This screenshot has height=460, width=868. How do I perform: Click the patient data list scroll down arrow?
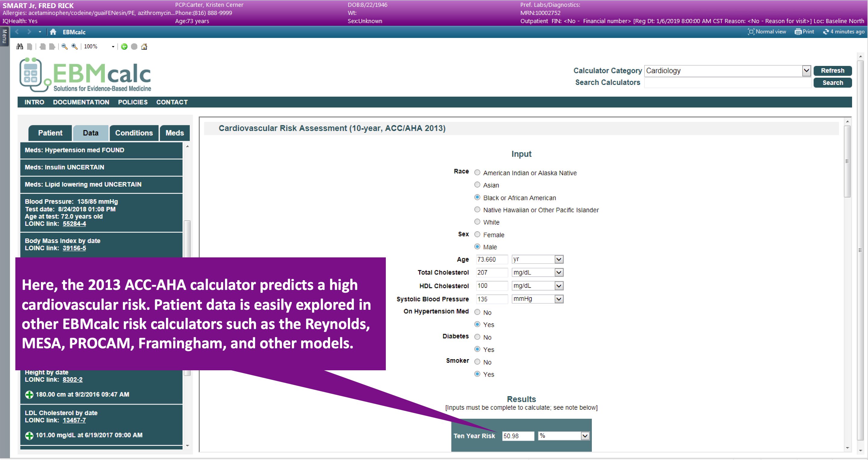pos(187,446)
